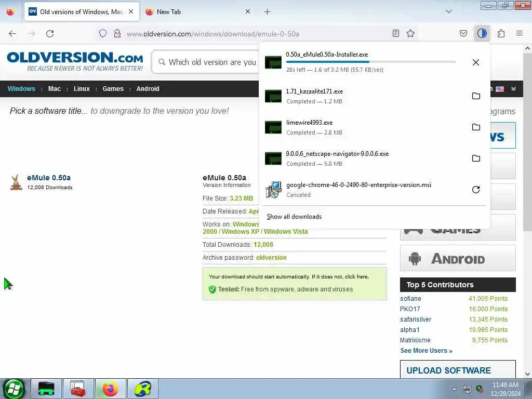The width and height of the screenshot is (532, 399).
Task: Click the Firefox View icon at tab bar start
Action: click(10, 11)
